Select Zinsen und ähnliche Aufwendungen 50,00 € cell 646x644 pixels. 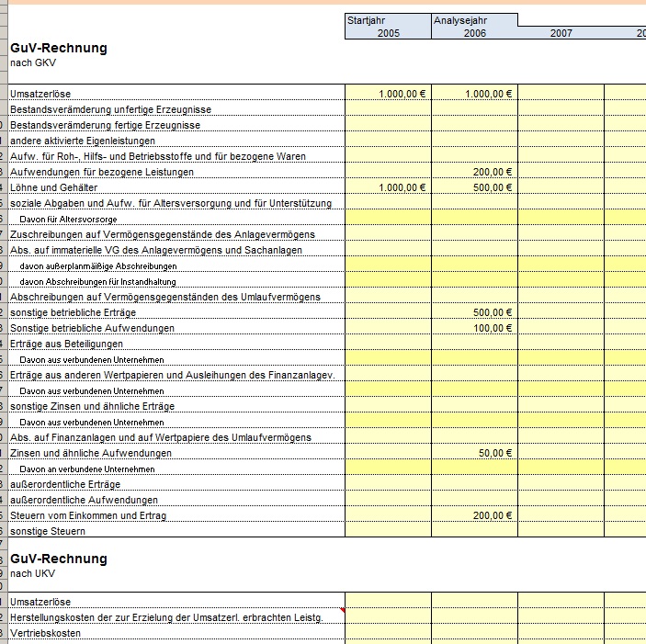[474, 453]
